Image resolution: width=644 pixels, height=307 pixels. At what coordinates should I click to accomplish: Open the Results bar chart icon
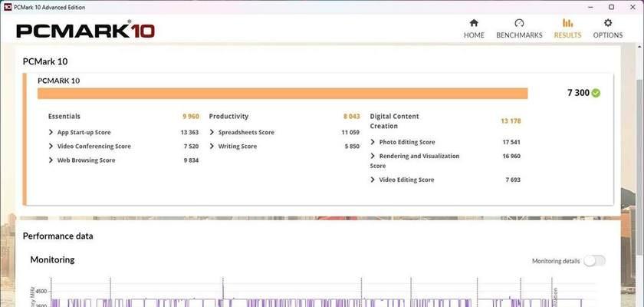(567, 23)
